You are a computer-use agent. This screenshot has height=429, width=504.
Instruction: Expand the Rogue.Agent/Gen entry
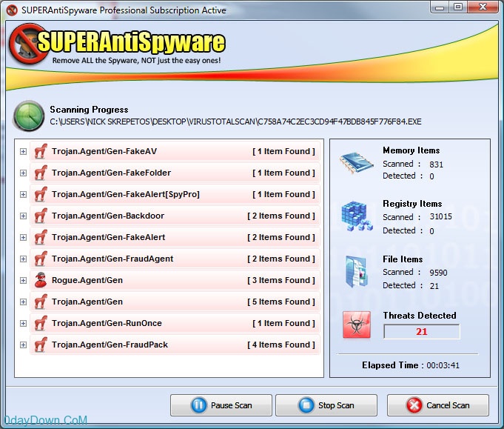tap(23, 280)
